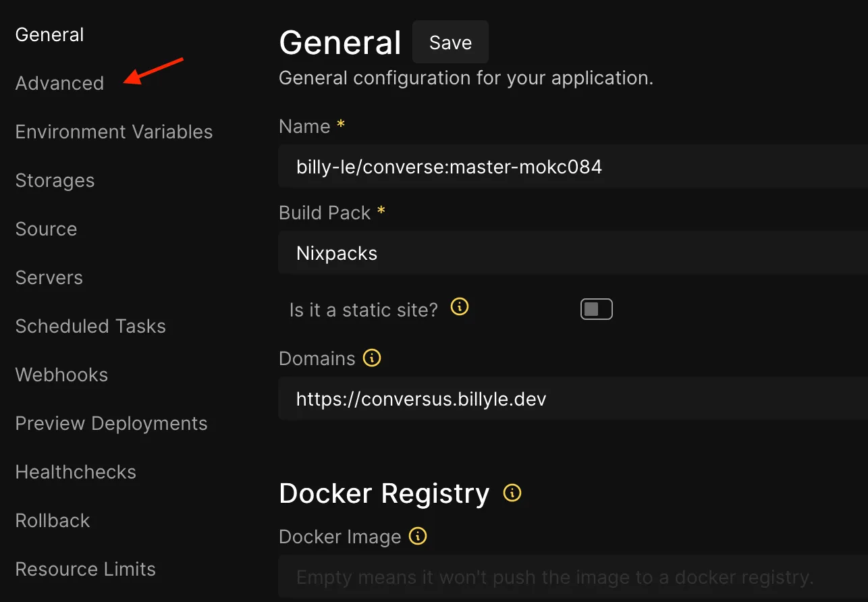Open the General settings section
Image resolution: width=868 pixels, height=602 pixels.
50,34
